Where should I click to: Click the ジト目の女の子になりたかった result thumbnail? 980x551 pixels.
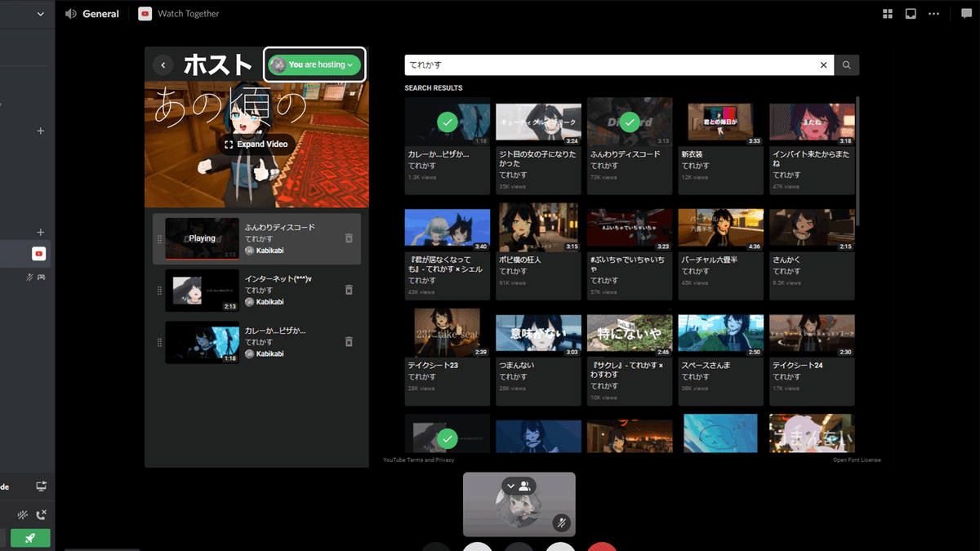click(538, 122)
